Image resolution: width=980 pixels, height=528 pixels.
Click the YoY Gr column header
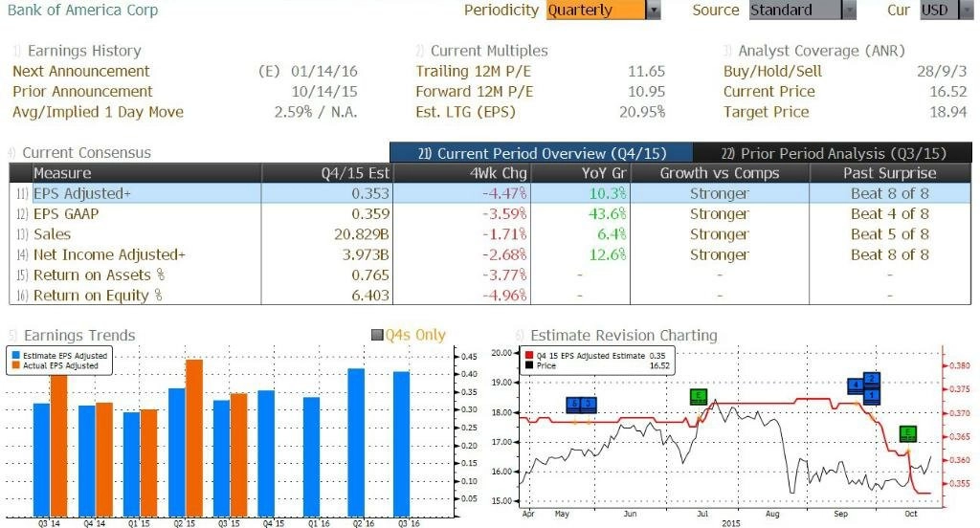(580, 173)
